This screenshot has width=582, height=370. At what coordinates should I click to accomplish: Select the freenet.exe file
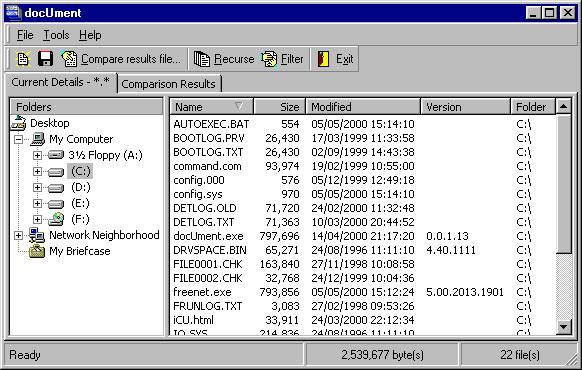(x=202, y=292)
